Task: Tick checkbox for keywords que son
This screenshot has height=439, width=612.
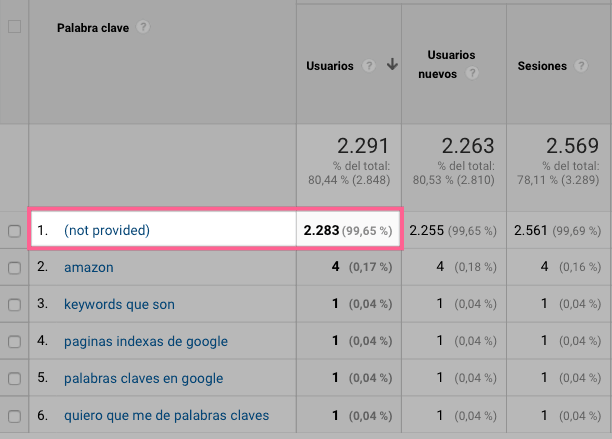Action: [x=14, y=304]
